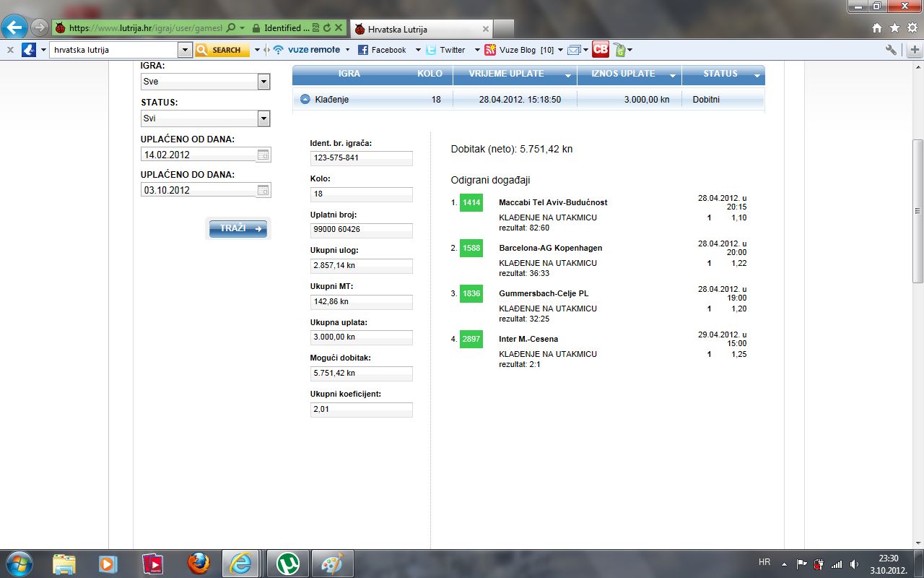Click green event code 1588

pos(471,249)
